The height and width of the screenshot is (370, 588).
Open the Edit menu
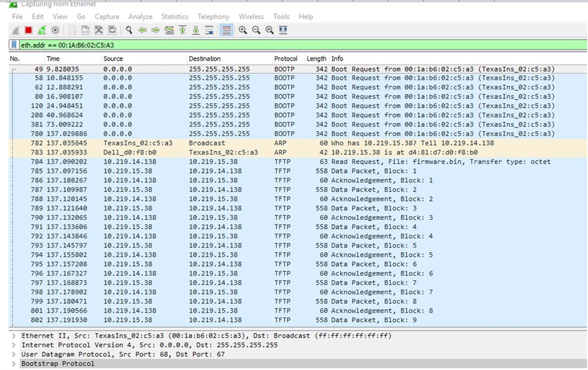click(38, 17)
